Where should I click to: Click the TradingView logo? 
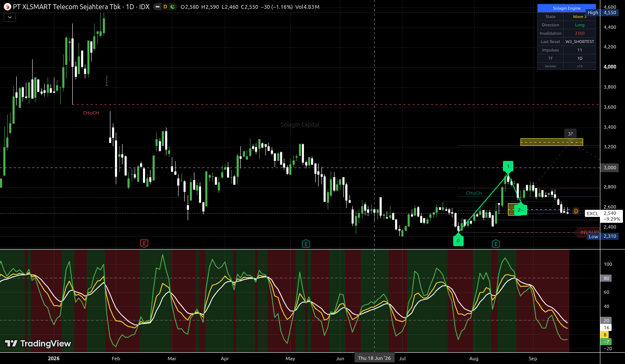click(x=38, y=344)
